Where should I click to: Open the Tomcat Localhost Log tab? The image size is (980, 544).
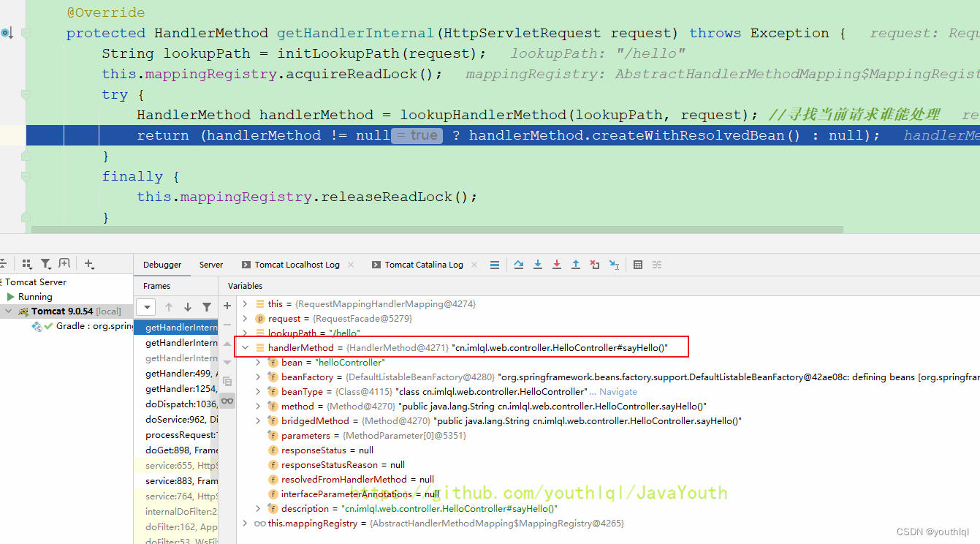(297, 265)
